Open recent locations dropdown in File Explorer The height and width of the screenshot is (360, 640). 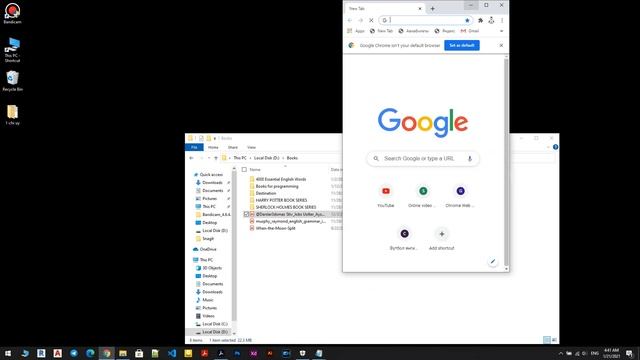209,158
